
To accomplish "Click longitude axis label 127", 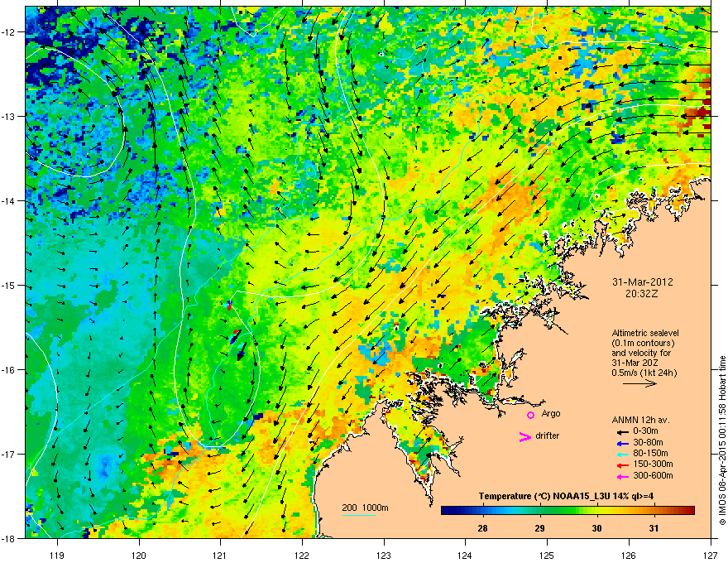I will [711, 555].
